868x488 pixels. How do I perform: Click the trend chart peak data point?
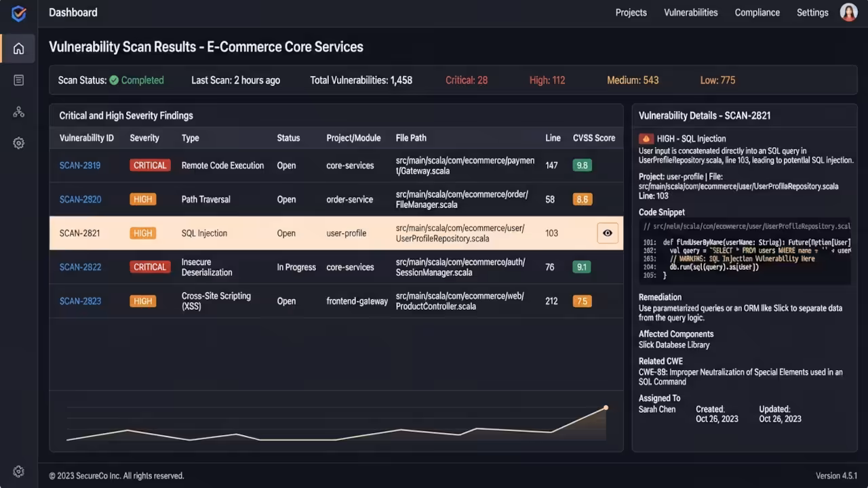tap(606, 407)
